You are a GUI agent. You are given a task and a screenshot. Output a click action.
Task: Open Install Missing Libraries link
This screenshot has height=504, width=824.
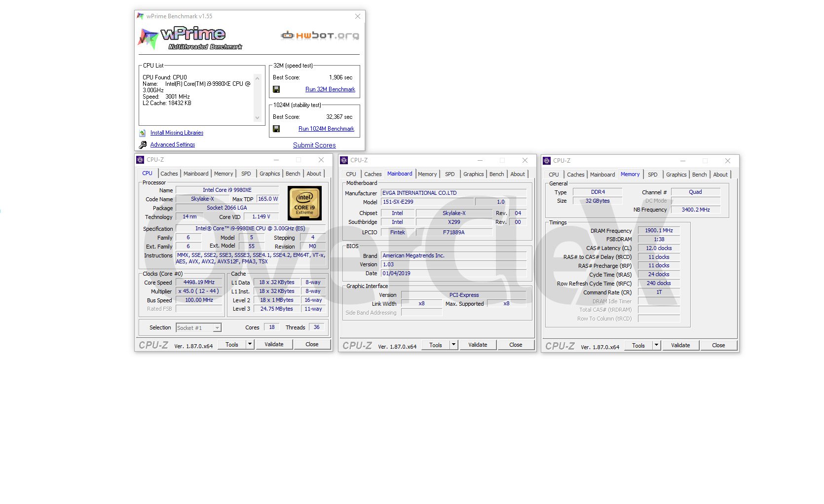(x=177, y=133)
